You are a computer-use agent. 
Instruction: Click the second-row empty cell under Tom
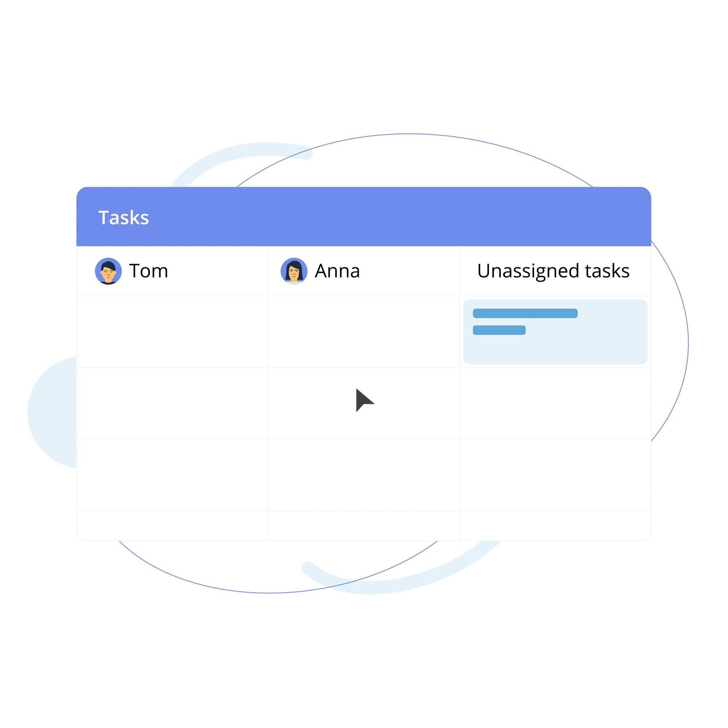tap(172, 403)
